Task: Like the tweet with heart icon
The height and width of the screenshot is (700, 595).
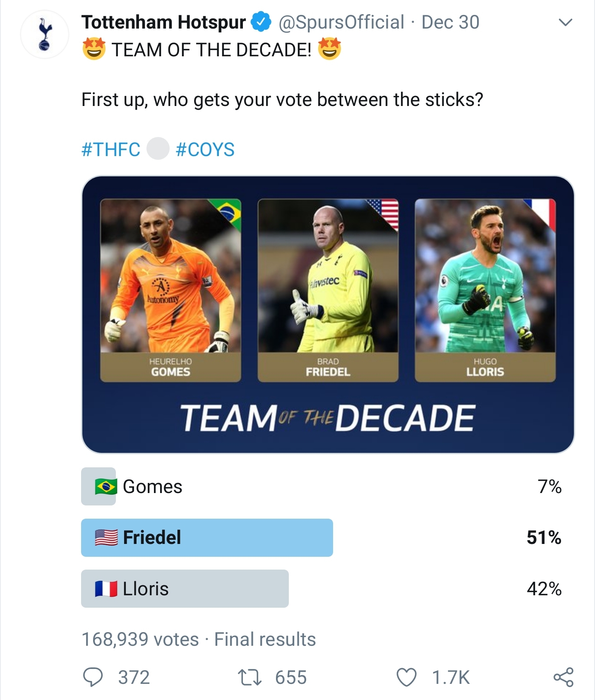Action: [x=406, y=678]
